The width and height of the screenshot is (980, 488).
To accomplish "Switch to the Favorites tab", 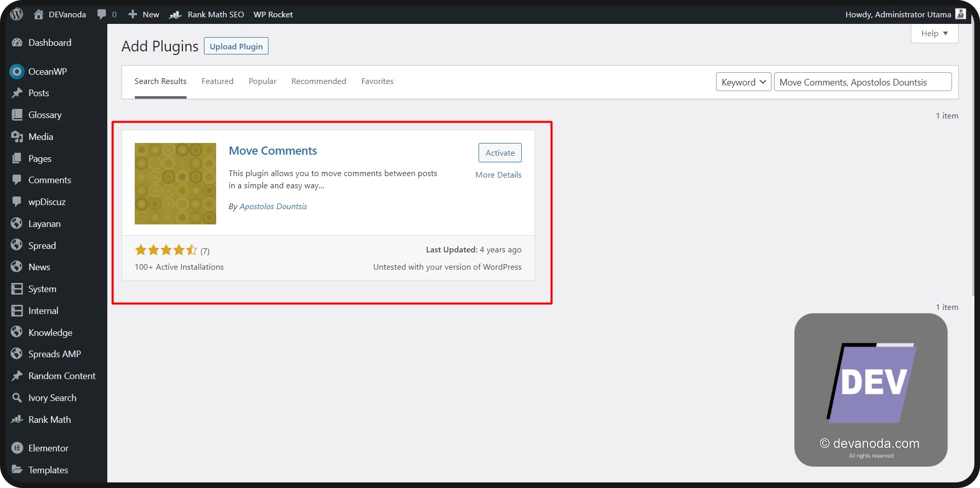I will pyautogui.click(x=377, y=81).
